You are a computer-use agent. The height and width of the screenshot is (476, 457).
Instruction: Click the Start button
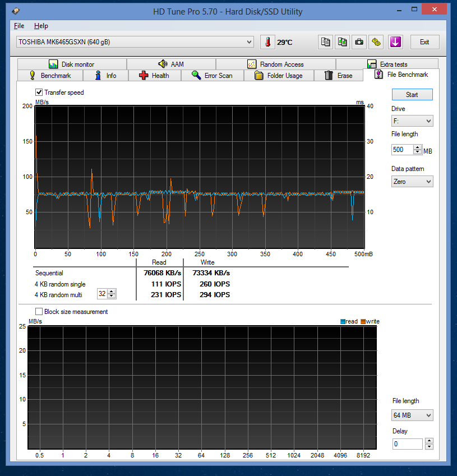coord(412,95)
